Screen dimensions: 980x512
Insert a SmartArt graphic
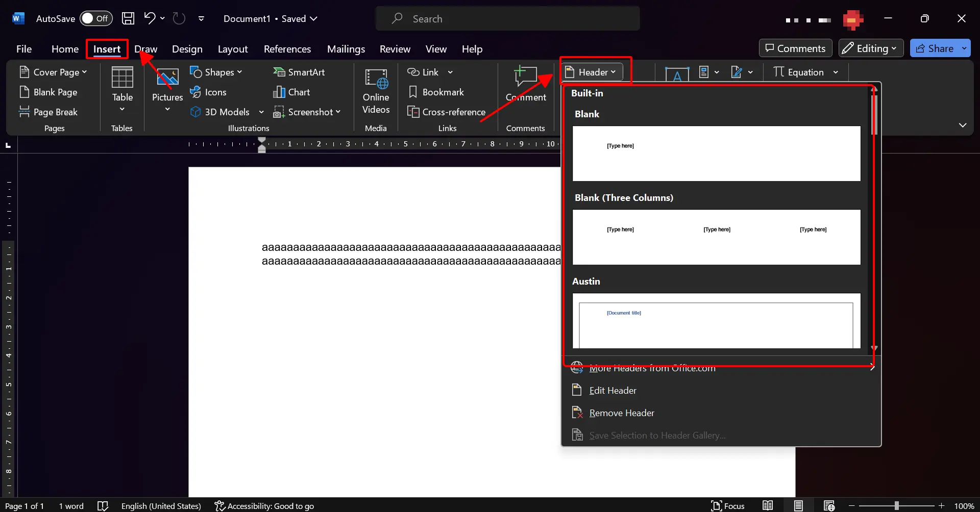pyautogui.click(x=299, y=72)
